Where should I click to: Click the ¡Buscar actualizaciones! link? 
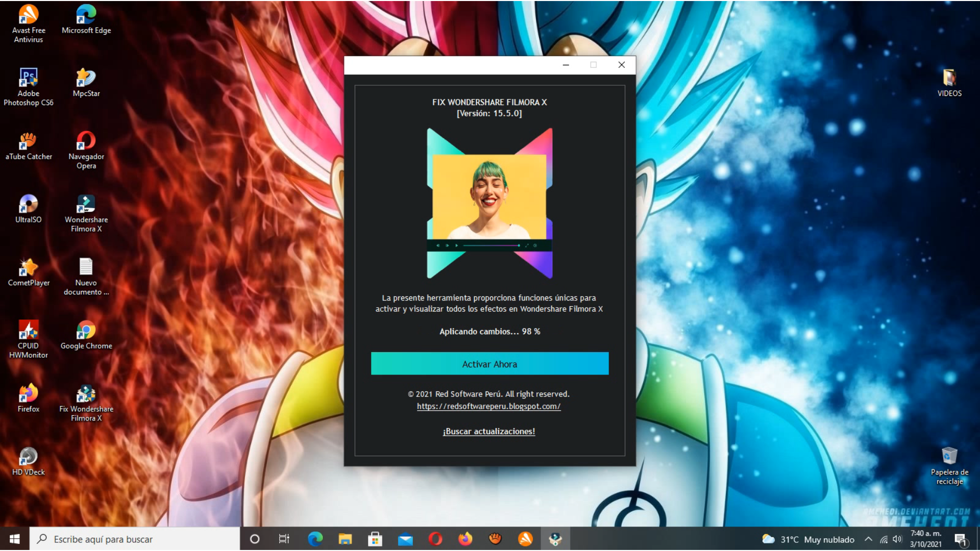click(488, 431)
